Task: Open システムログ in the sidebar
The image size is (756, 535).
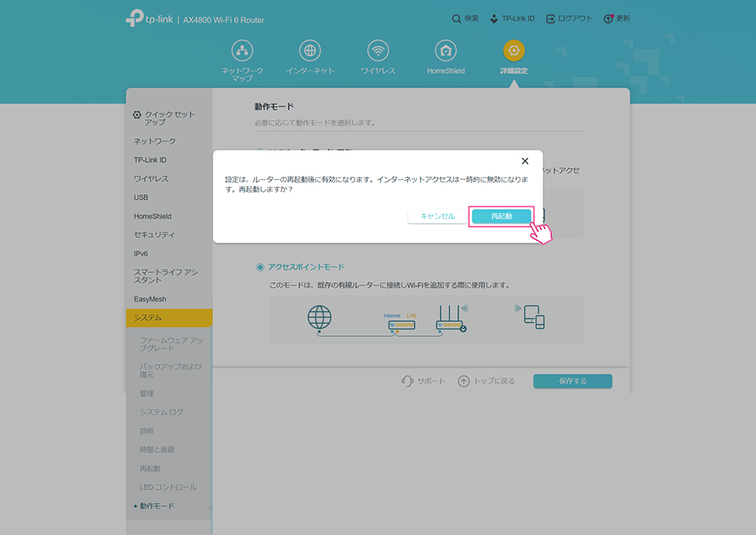Action: (161, 412)
